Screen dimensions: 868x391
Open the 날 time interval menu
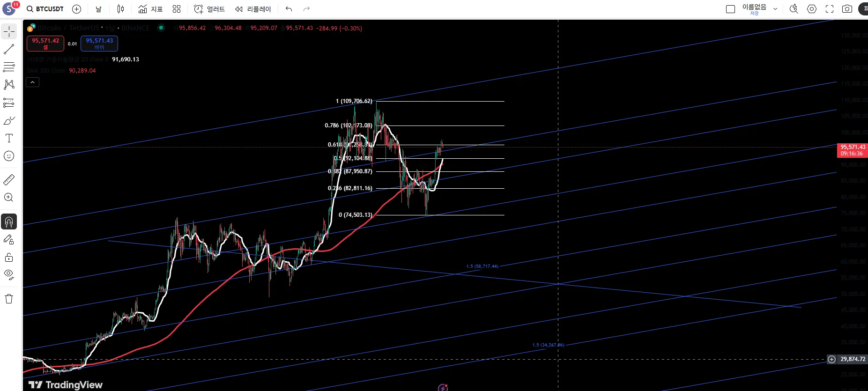[x=98, y=9]
